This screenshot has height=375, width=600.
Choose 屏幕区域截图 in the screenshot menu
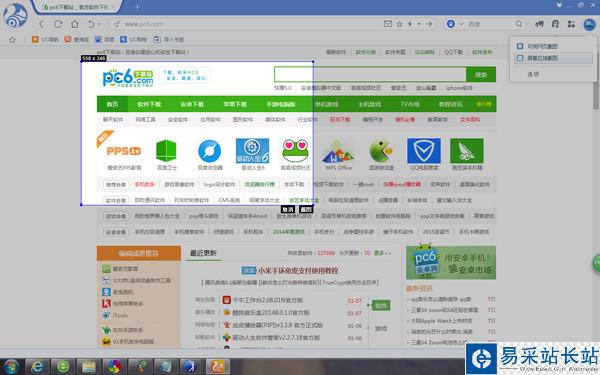553,58
